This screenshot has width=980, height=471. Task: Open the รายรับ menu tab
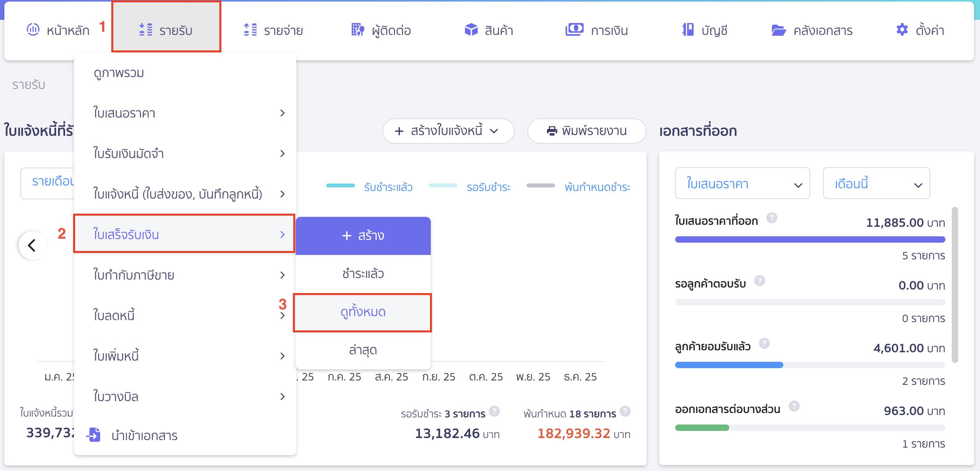(x=166, y=27)
